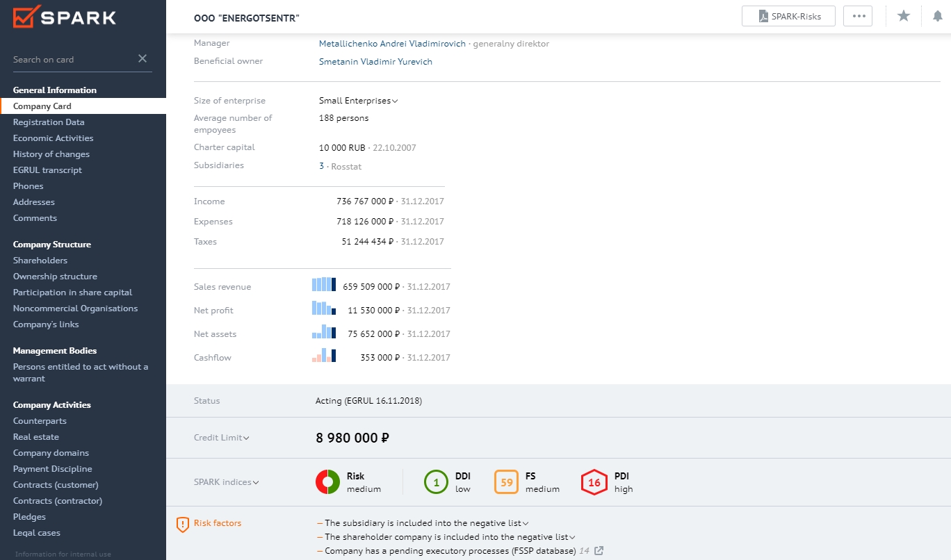This screenshot has height=560, width=951.
Task: Open Real estate section
Action: 36,437
